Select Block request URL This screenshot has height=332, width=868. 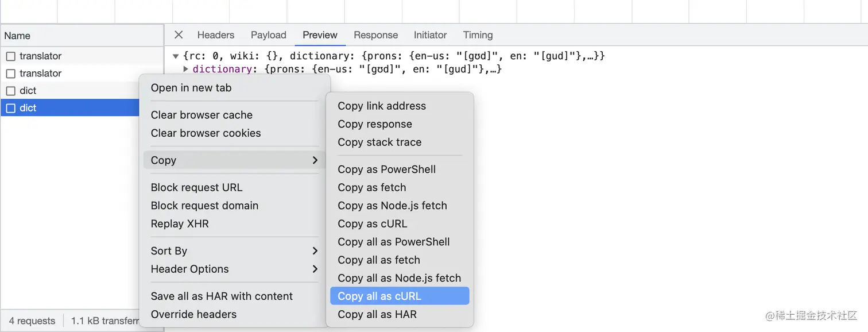coord(196,188)
